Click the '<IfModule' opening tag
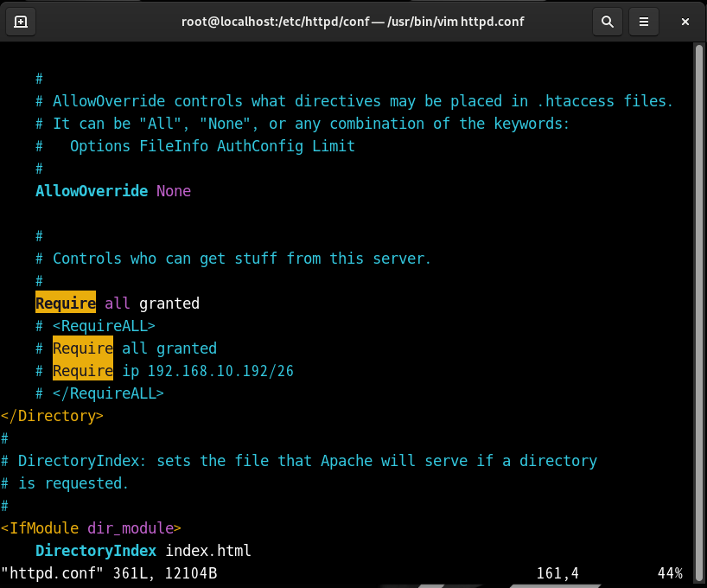This screenshot has height=588, width=707. (40, 528)
